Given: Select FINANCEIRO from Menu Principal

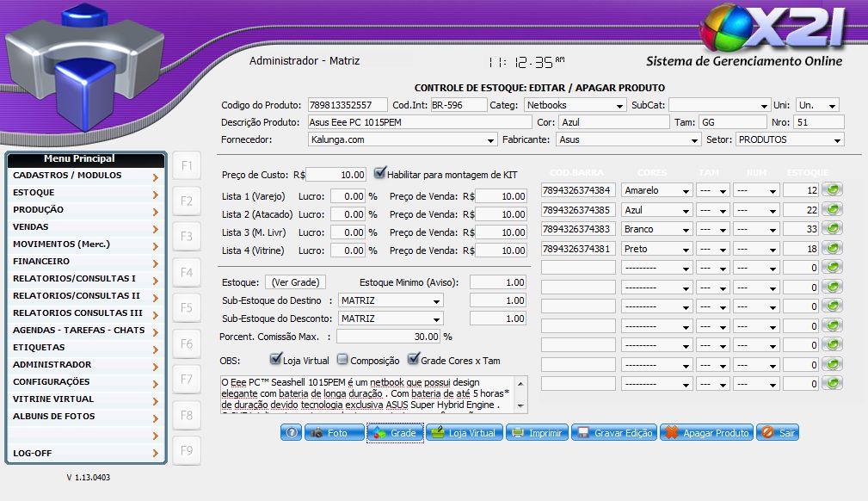Looking at the screenshot, I should tap(84, 262).
